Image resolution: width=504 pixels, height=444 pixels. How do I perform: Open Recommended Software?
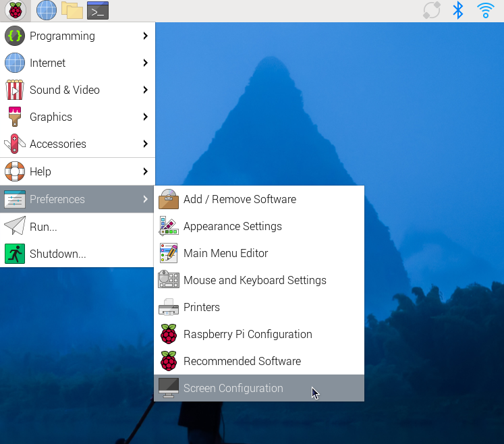[259, 361]
